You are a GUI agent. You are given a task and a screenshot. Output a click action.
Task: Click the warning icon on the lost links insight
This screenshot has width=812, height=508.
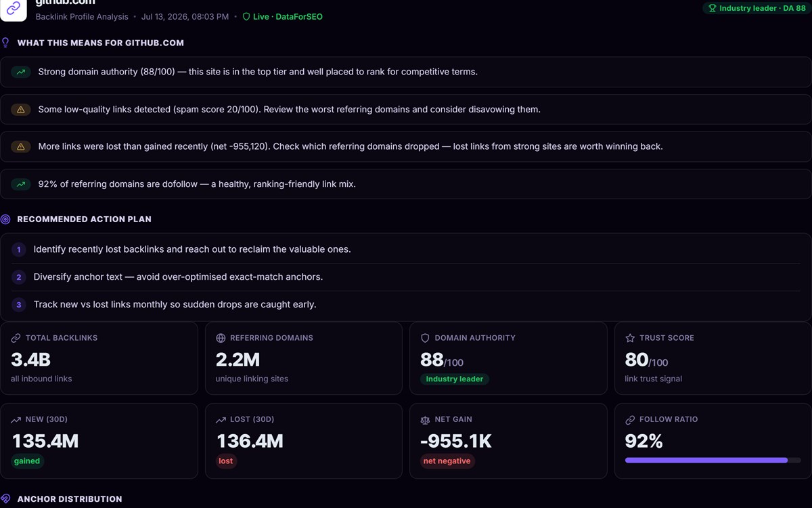[x=21, y=147]
